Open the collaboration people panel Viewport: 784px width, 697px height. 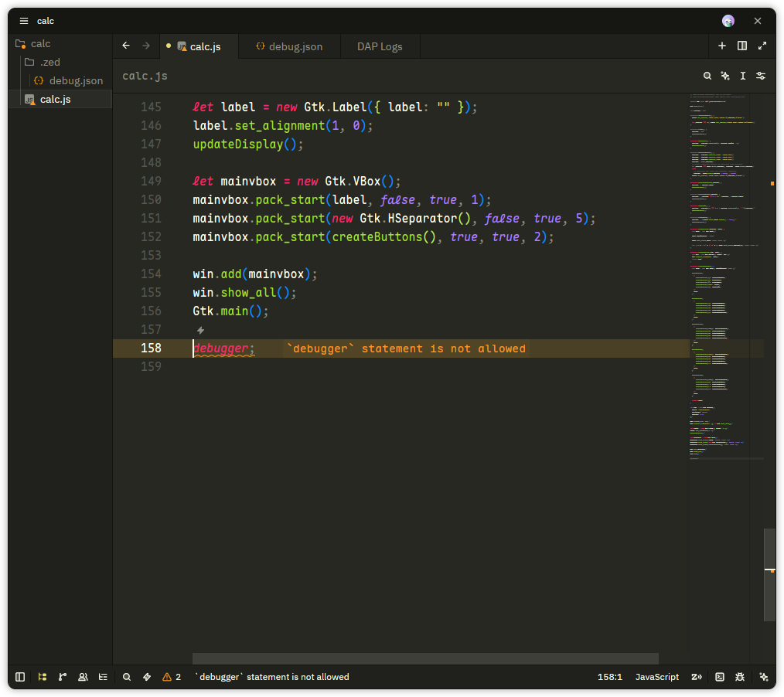click(x=83, y=676)
